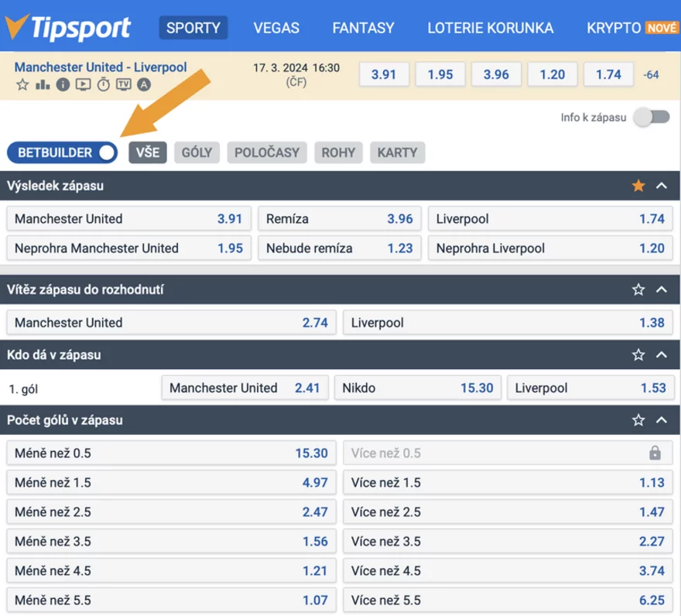Open Manchester United - Liverpool match link
The width and height of the screenshot is (681, 616).
click(101, 67)
